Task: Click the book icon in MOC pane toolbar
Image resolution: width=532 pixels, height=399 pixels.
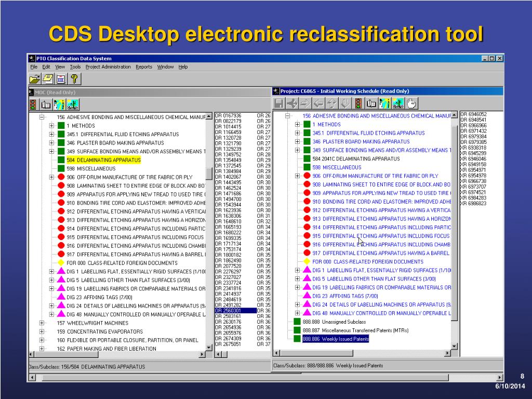Action: (x=46, y=104)
